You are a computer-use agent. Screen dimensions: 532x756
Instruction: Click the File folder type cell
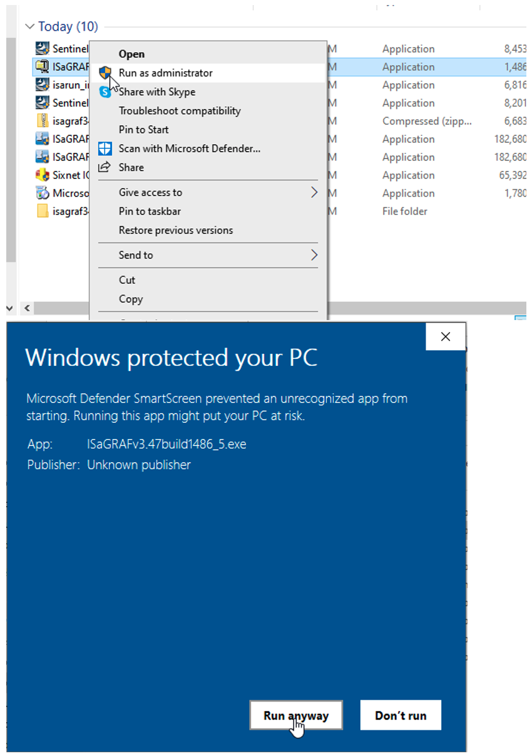(x=405, y=211)
